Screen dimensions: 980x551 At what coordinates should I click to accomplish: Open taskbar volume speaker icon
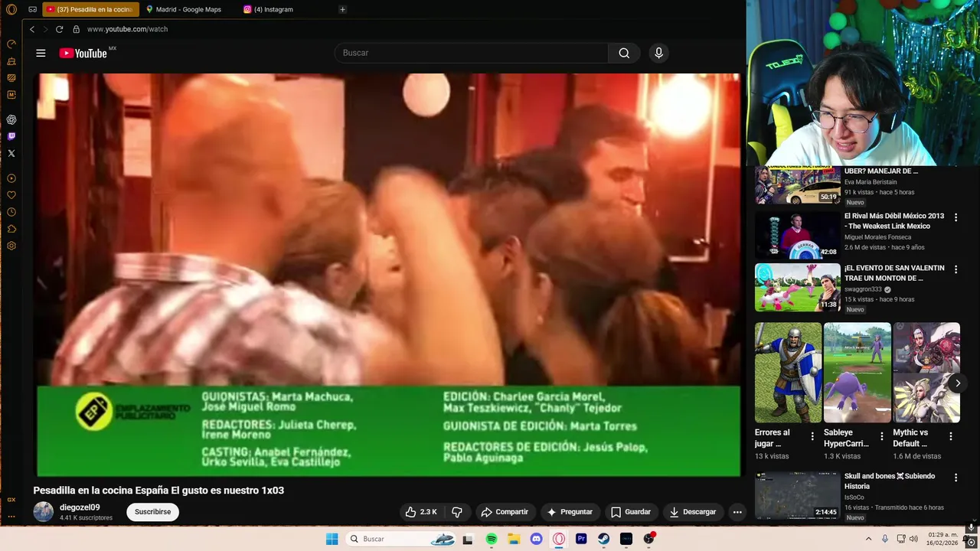click(x=913, y=539)
